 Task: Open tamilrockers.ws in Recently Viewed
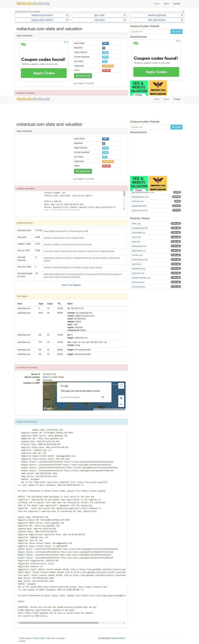click(x=139, y=250)
